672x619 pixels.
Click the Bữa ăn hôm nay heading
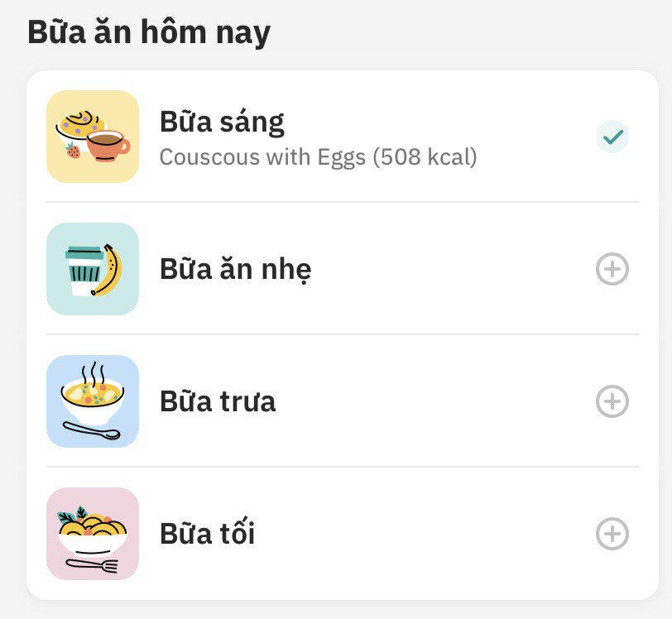(x=149, y=32)
